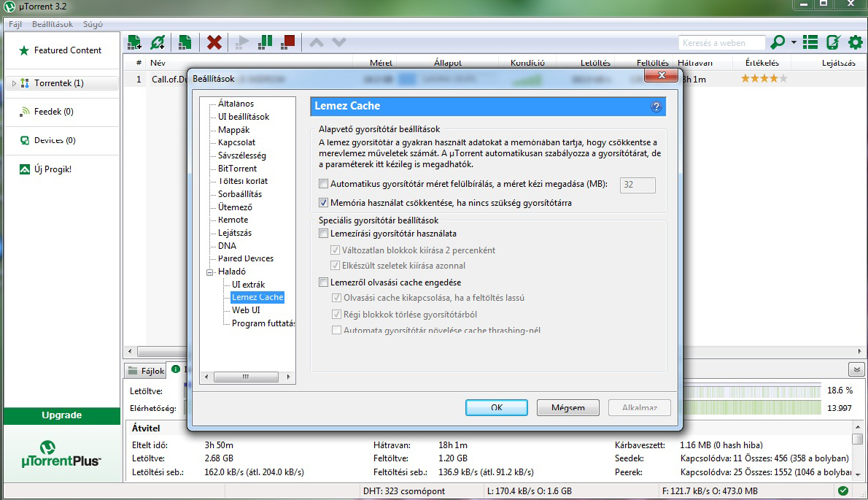This screenshot has height=500, width=868.
Task: Select Web UI under Haladó
Action: 246,310
